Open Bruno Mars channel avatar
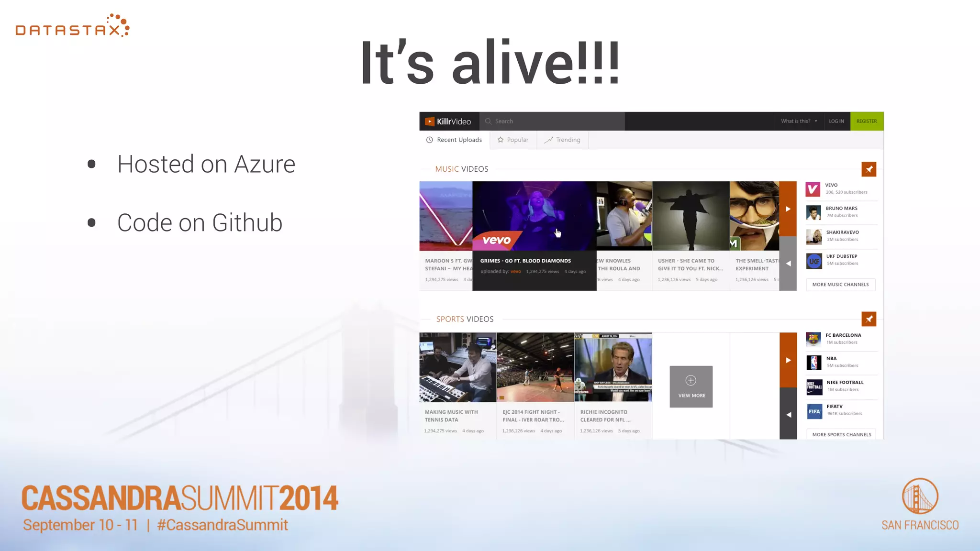980x551 pixels. (x=813, y=212)
